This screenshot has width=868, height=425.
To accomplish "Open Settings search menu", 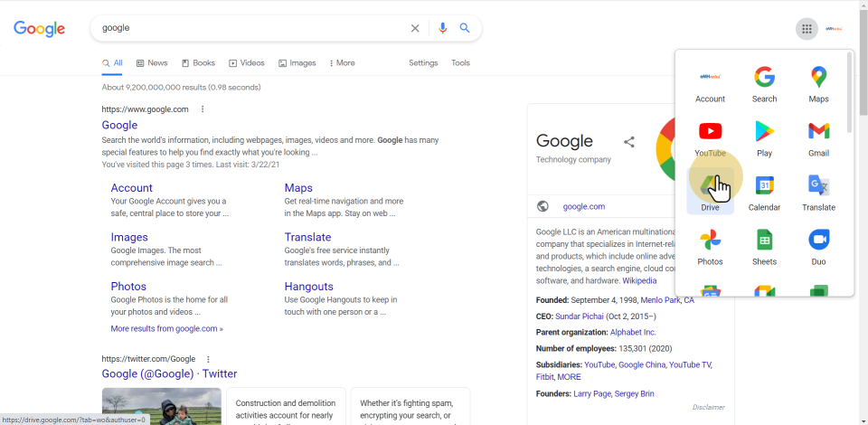I will (x=423, y=63).
